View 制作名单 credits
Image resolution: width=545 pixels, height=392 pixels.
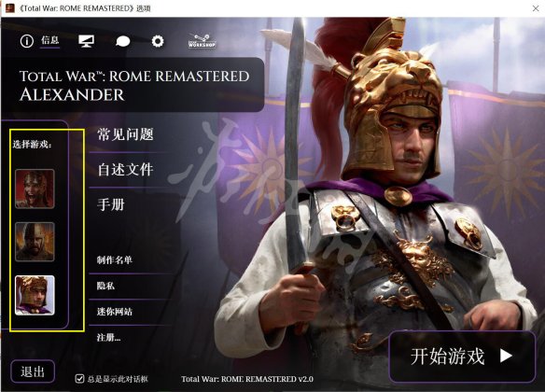115,260
